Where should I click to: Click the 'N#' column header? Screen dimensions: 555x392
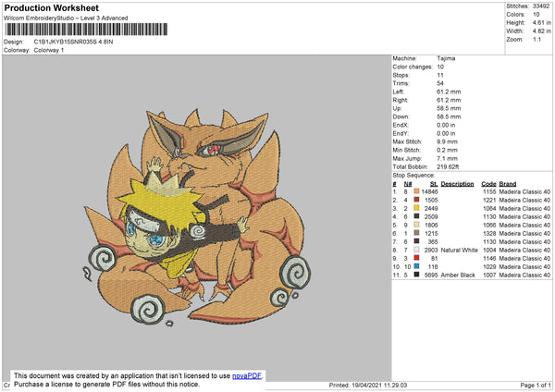(x=408, y=184)
